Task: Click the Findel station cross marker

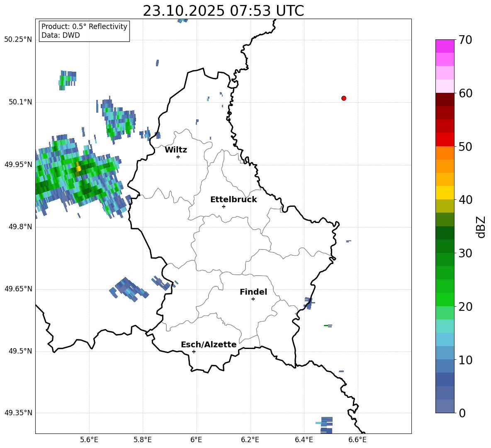Action: [x=253, y=299]
